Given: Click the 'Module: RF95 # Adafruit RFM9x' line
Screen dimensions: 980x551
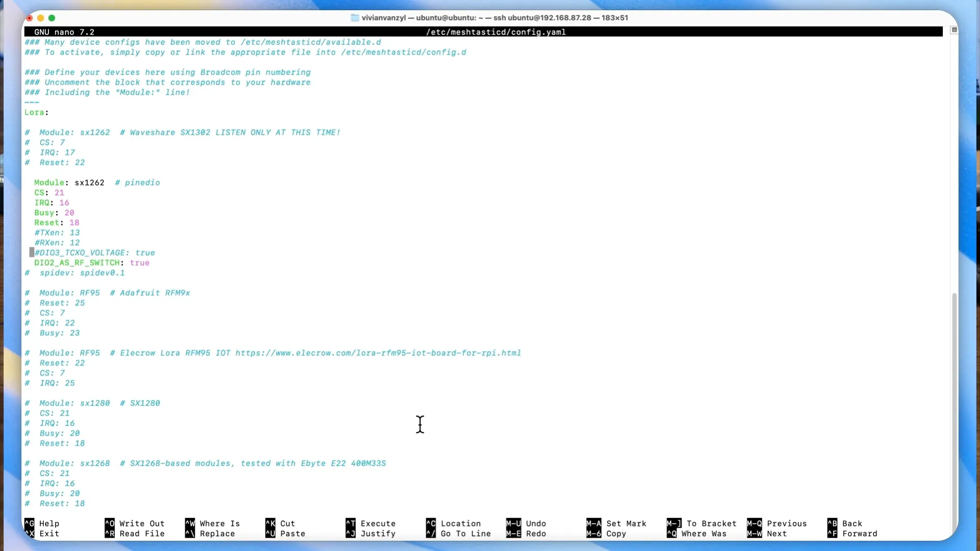Looking at the screenshot, I should pyautogui.click(x=107, y=293).
